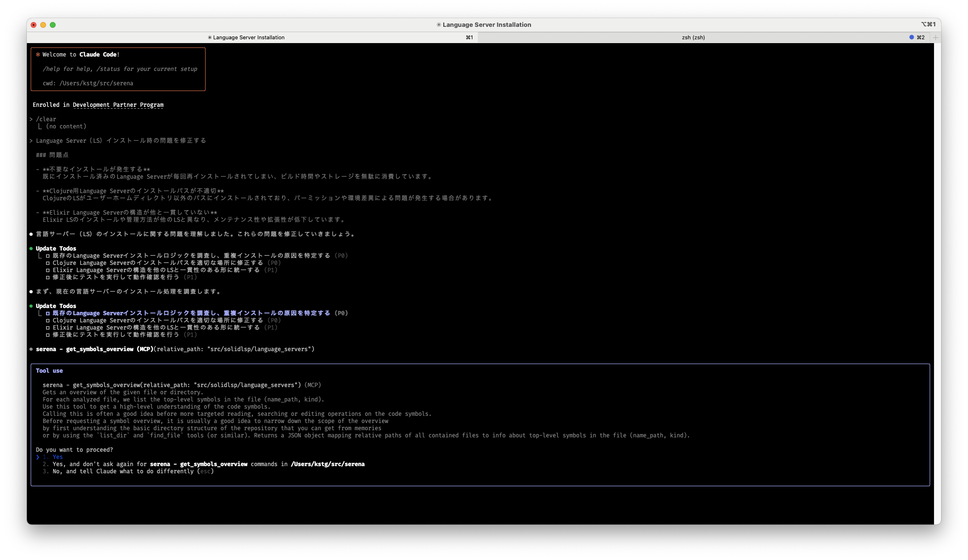
Task: Click first Clojure Language Server todo checkbox
Action: pos(48,263)
